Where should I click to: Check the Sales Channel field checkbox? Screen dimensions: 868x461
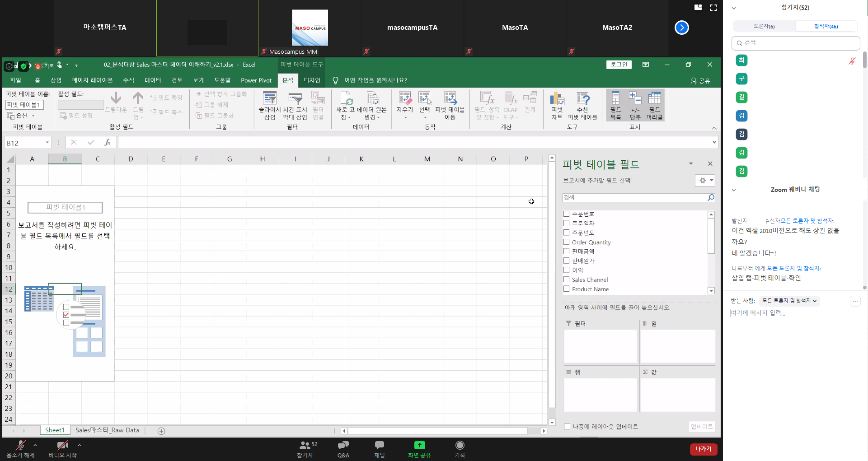point(567,279)
